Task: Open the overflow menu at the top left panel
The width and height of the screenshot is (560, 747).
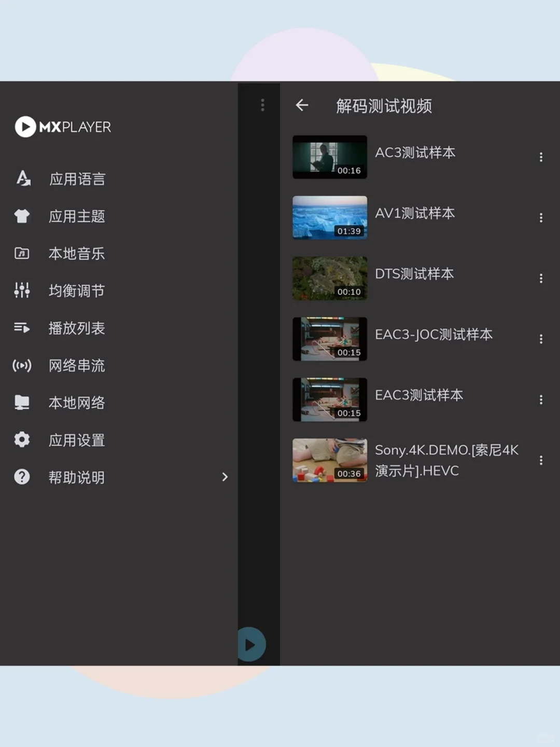Action: pos(262,105)
